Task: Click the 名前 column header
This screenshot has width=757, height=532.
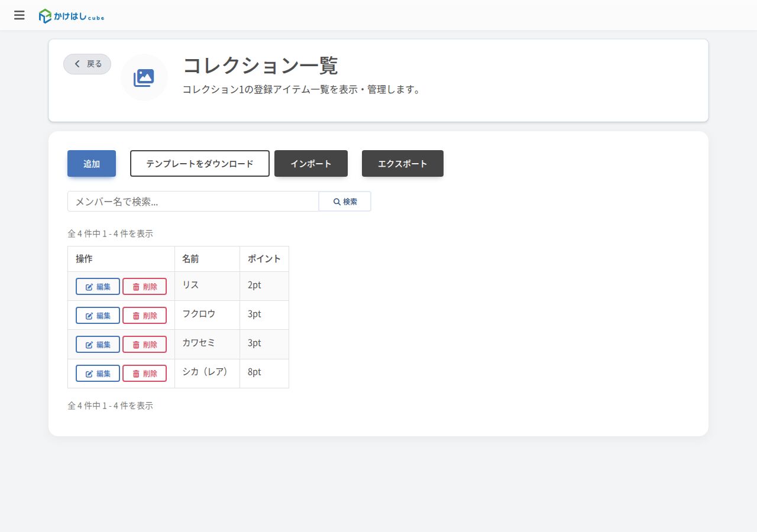Action: point(207,259)
